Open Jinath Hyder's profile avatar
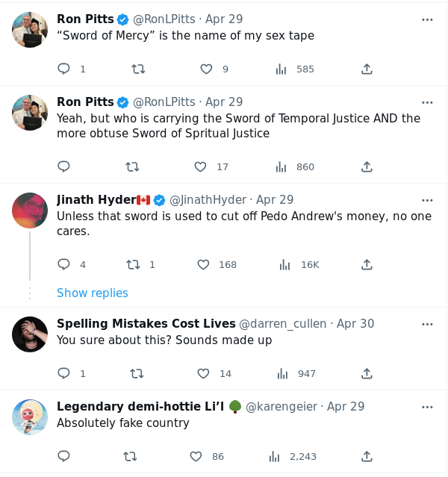The image size is (448, 477). click(30, 211)
